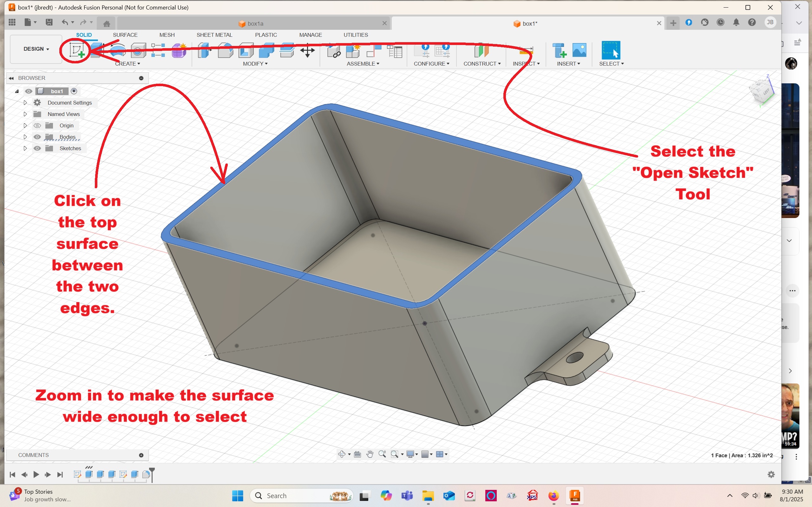Open the DESIGN workspace dropdown
The image size is (812, 507).
click(36, 49)
